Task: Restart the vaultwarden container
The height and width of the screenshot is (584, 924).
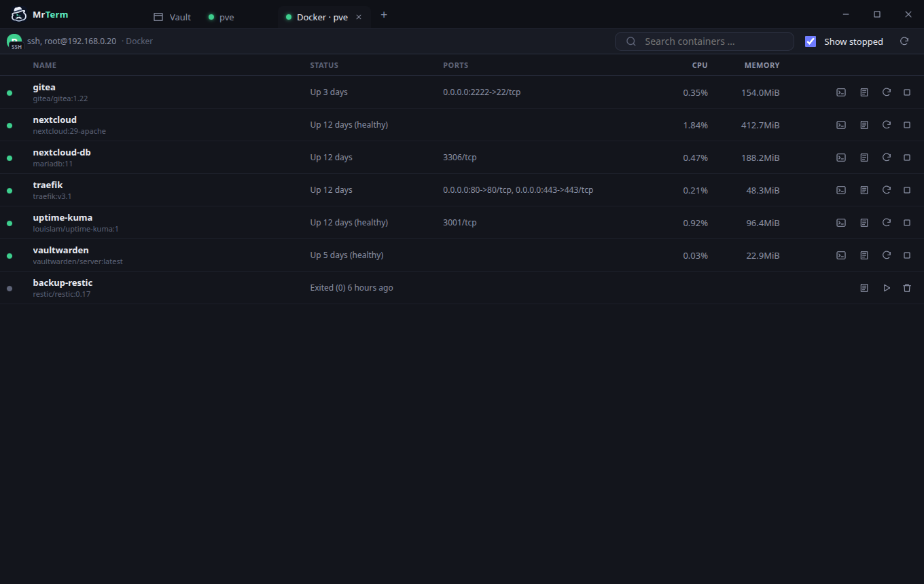Action: click(x=887, y=255)
